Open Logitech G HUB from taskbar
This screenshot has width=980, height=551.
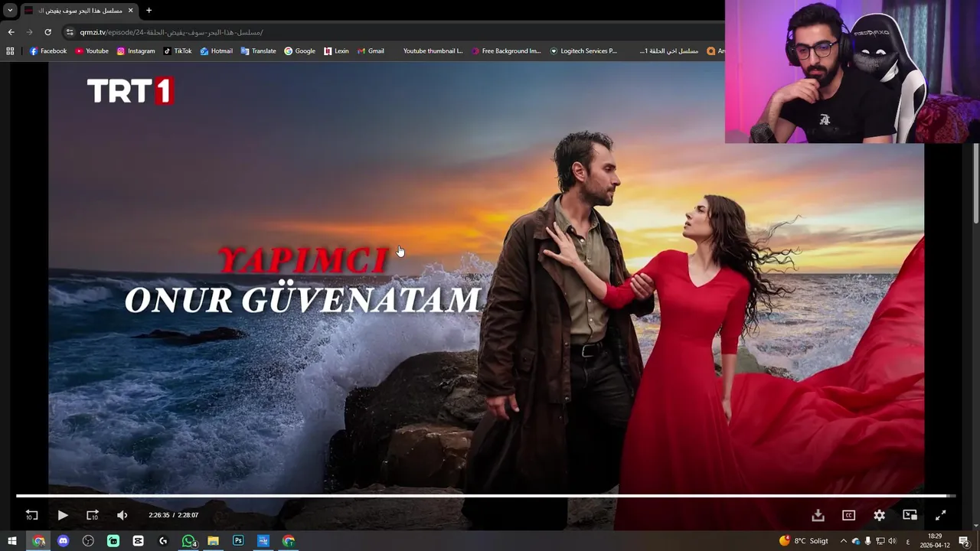163,541
